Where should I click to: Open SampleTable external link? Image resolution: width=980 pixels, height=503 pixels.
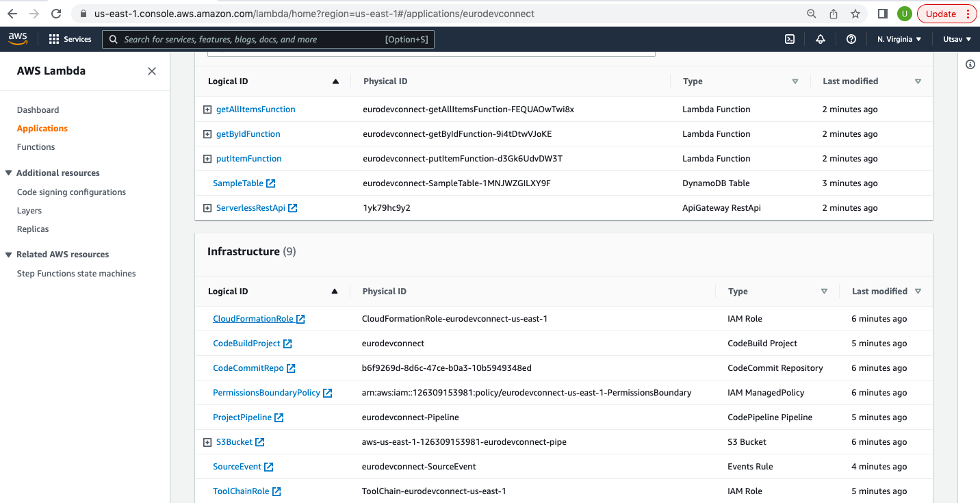tap(271, 183)
